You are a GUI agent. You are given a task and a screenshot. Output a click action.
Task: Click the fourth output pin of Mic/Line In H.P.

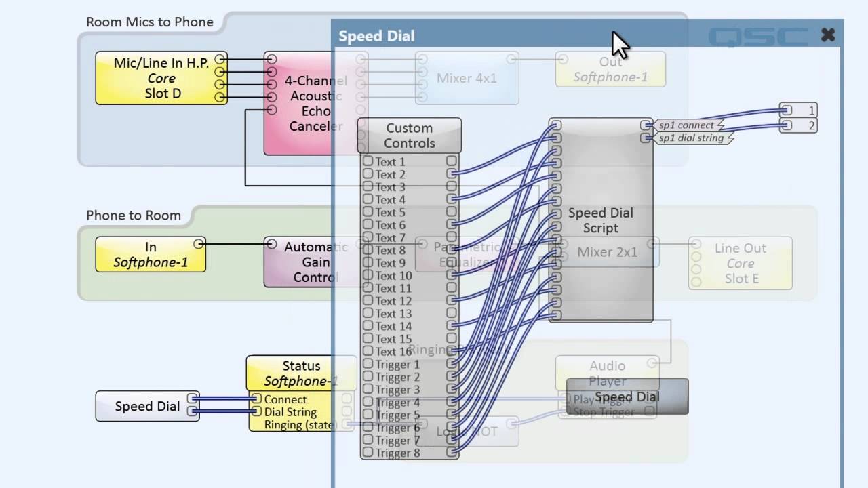pyautogui.click(x=220, y=97)
